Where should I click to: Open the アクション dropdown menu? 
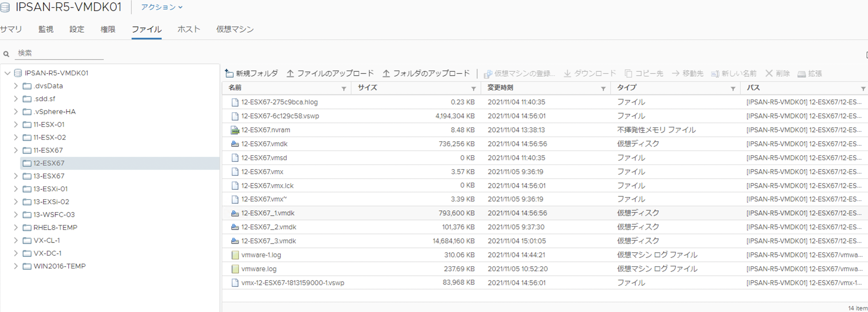[x=162, y=7]
